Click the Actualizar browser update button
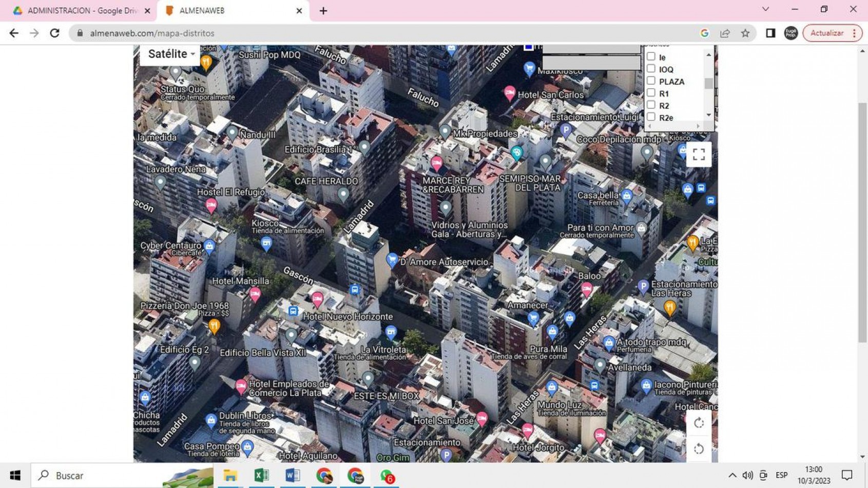This screenshot has height=488, width=868. pyautogui.click(x=826, y=33)
